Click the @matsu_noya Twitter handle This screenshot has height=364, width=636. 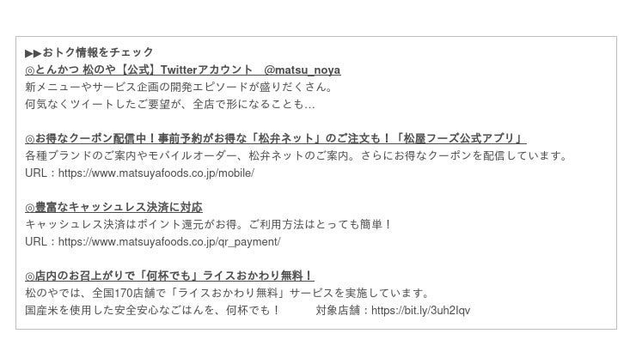click(303, 70)
